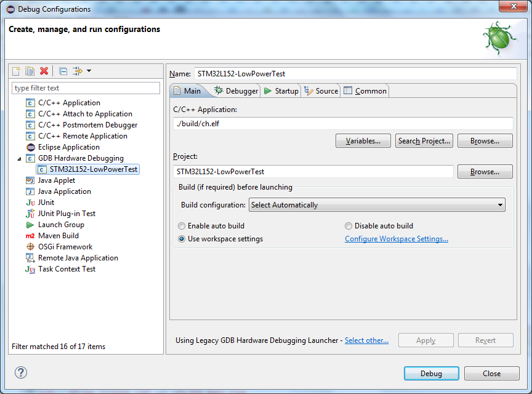Choose Use workspace settings option
This screenshot has height=394, width=532.
(182, 239)
